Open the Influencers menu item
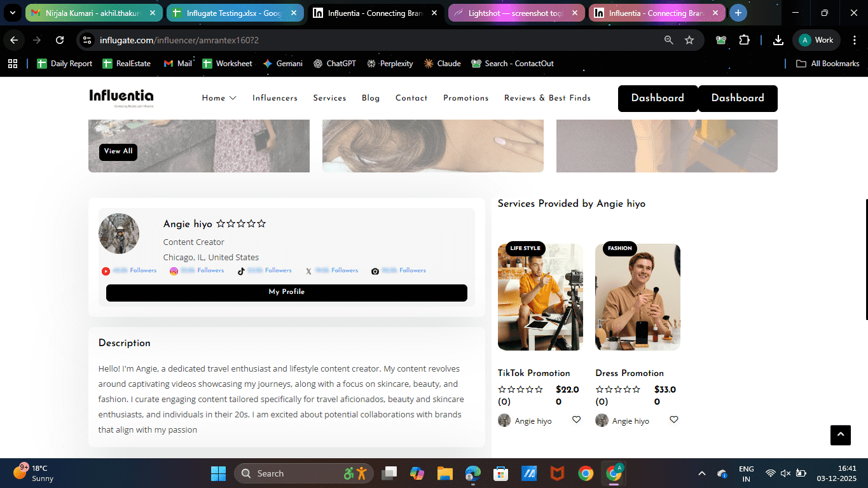The width and height of the screenshot is (868, 488). pos(275,98)
